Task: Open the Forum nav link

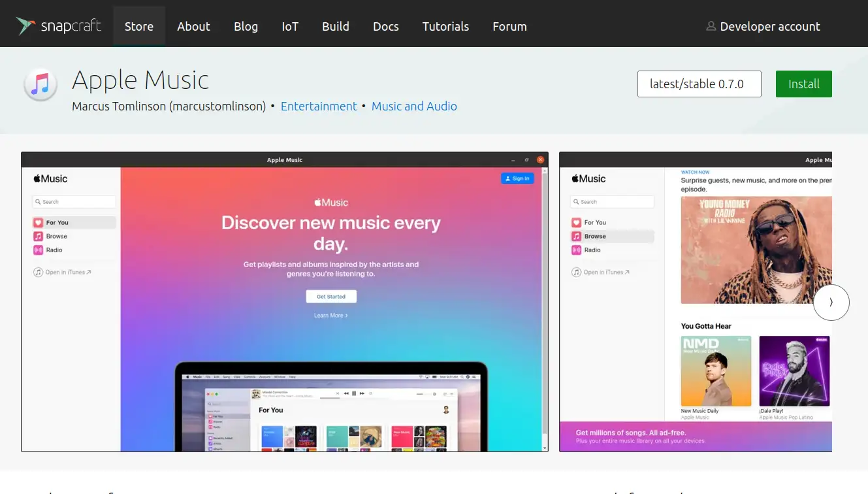Action: coord(510,26)
